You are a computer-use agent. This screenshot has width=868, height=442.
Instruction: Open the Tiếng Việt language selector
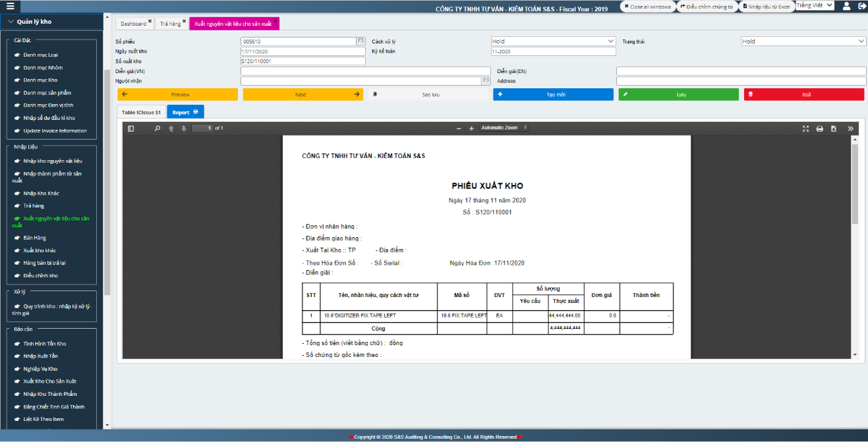[815, 5]
